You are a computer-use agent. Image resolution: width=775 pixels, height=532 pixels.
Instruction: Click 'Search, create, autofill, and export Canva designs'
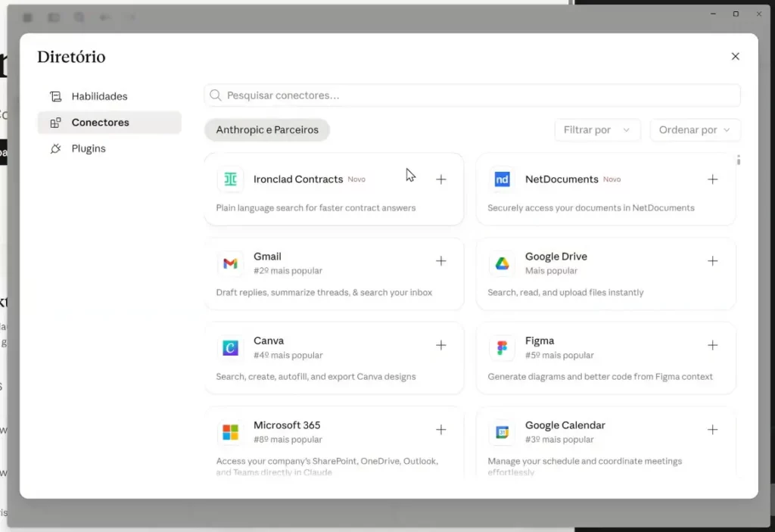(316, 376)
